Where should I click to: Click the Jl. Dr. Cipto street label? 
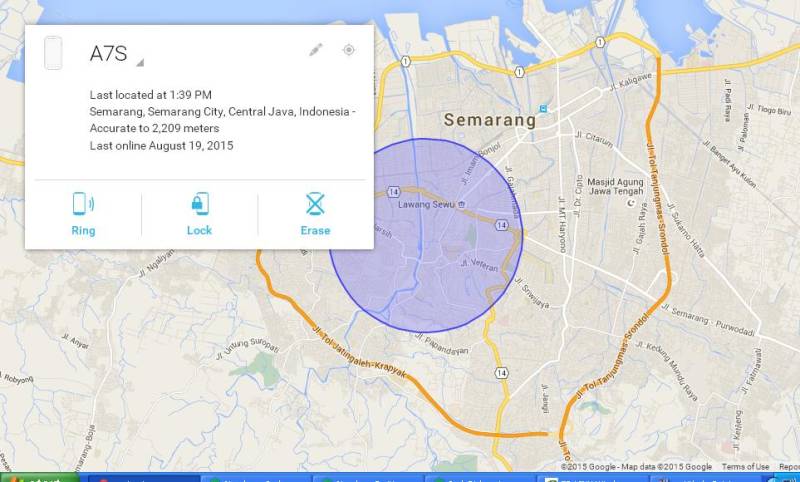click(579, 196)
